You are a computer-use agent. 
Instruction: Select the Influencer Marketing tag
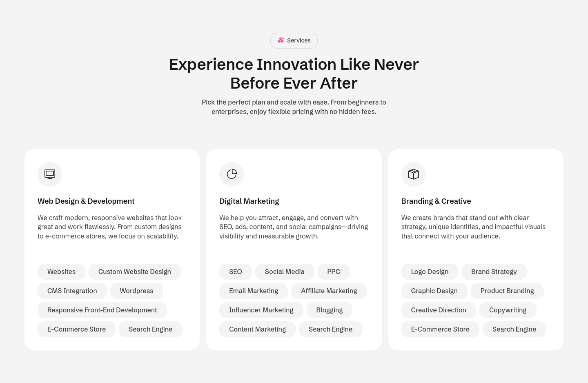click(x=261, y=310)
